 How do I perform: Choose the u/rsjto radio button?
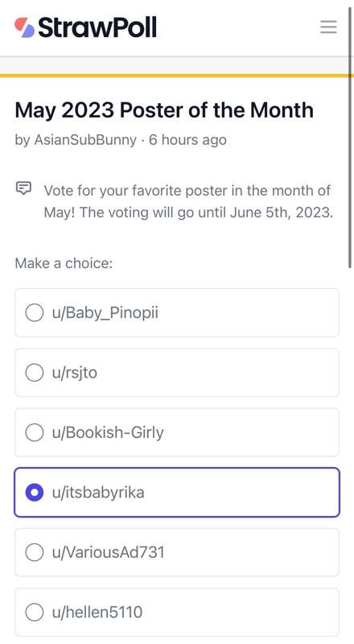pos(35,373)
